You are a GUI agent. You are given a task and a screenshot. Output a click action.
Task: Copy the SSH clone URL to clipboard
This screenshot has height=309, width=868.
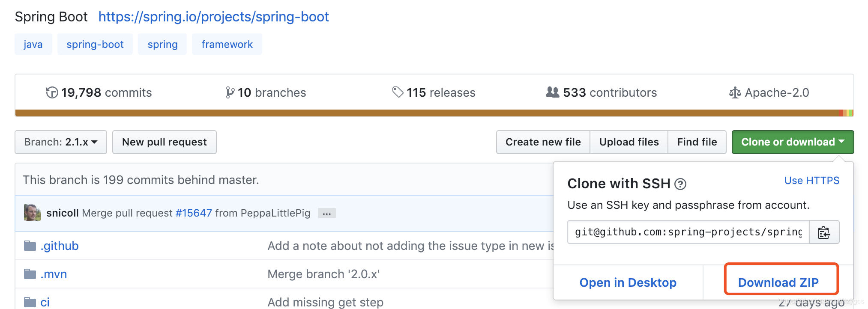(824, 232)
